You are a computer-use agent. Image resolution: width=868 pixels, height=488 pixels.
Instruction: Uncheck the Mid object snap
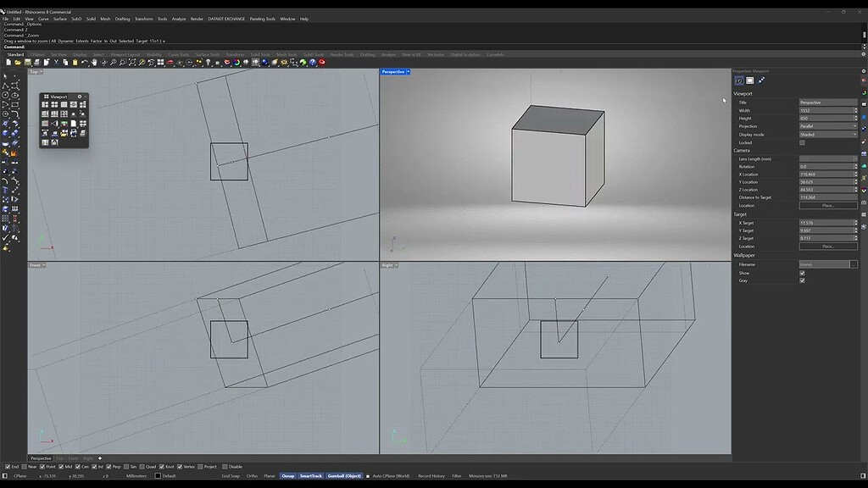click(x=60, y=466)
